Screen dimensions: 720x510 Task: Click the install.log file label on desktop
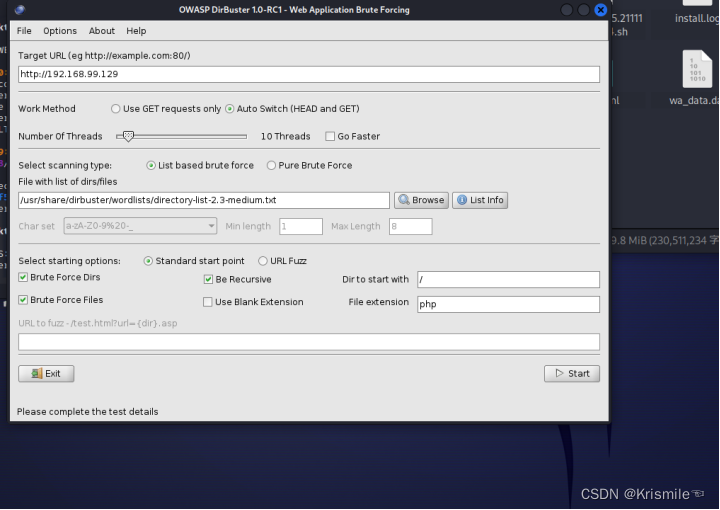pyautogui.click(x=697, y=18)
